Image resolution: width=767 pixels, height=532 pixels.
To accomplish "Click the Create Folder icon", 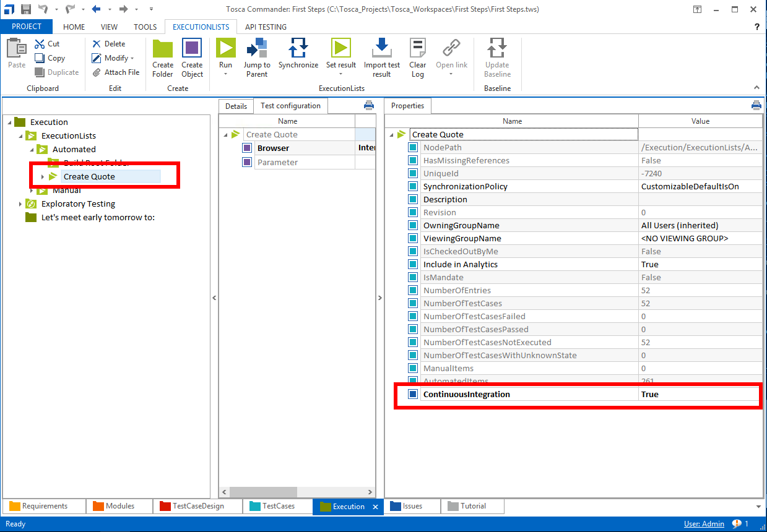I will point(163,49).
